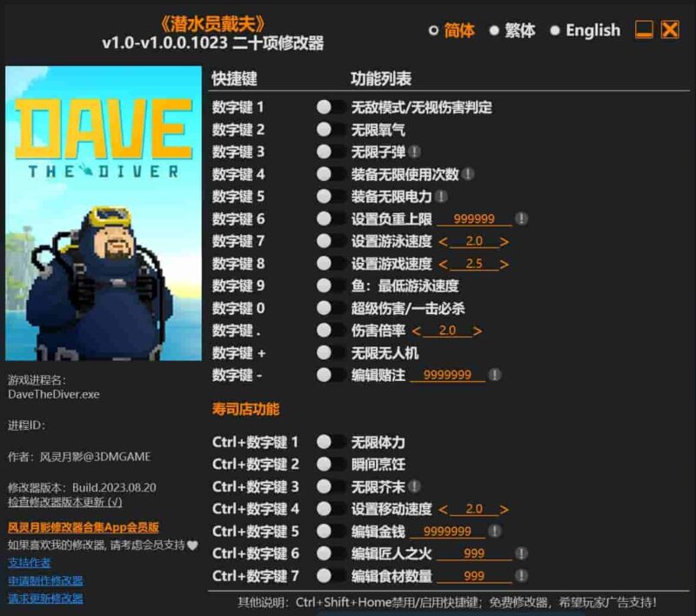Toggle the 无限氧气 switch on
The image size is (696, 616).
329,129
